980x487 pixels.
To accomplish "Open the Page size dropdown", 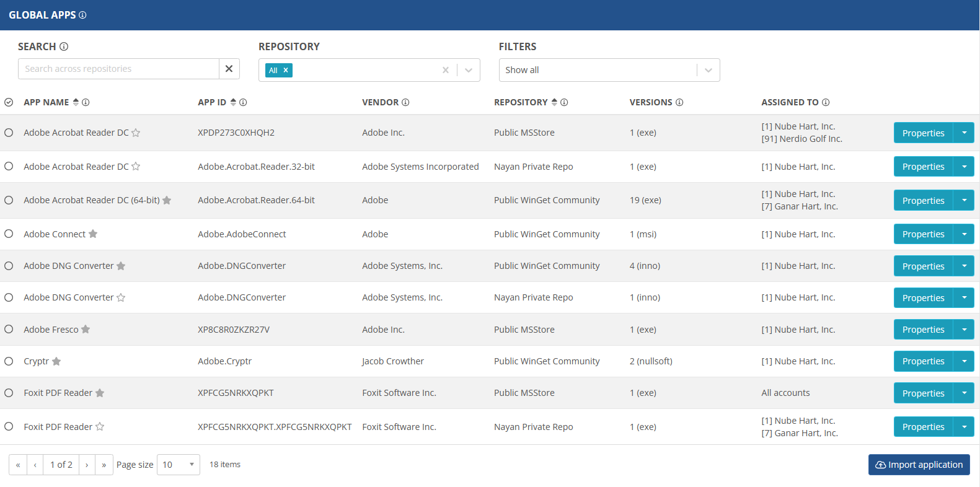I will tap(179, 465).
